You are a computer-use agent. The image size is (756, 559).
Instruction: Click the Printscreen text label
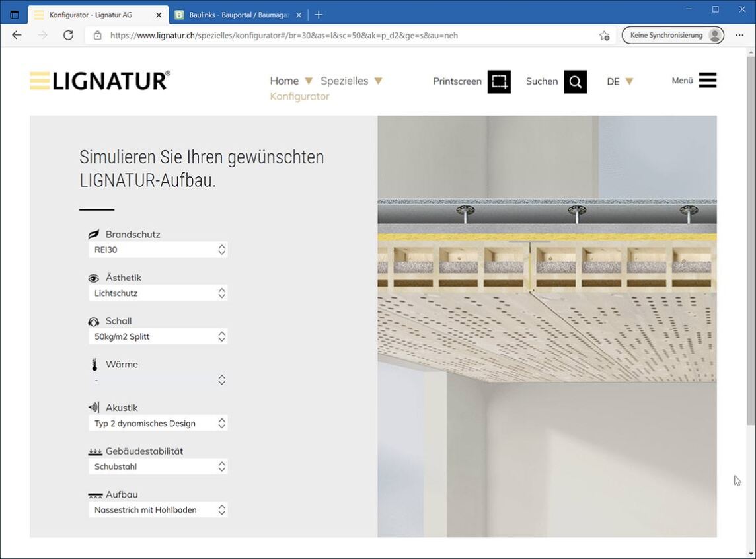pyautogui.click(x=457, y=81)
